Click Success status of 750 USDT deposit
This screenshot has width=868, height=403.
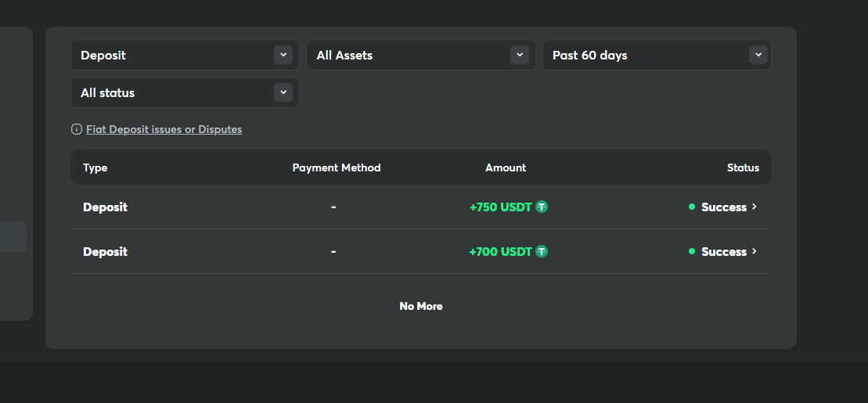pyautogui.click(x=724, y=207)
